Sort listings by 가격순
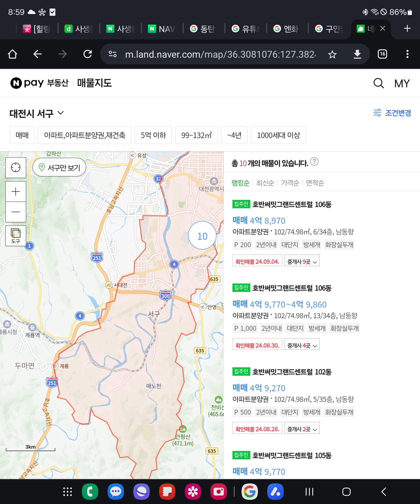Image resolution: width=420 pixels, height=504 pixels. (x=290, y=183)
